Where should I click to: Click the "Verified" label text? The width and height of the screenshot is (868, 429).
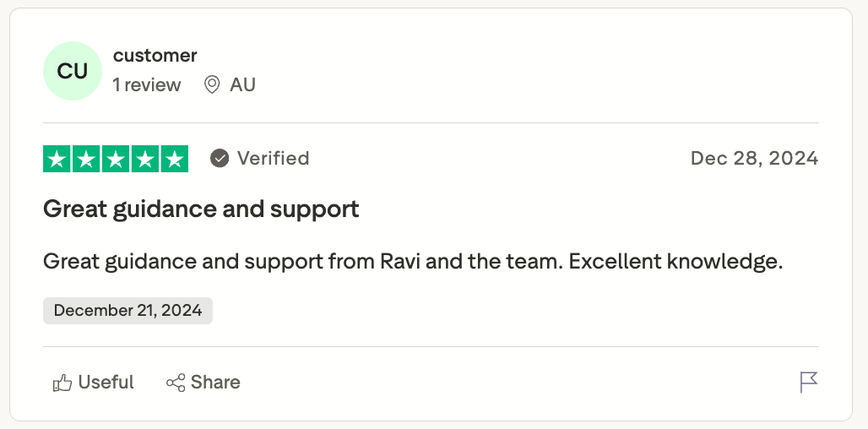(x=273, y=158)
